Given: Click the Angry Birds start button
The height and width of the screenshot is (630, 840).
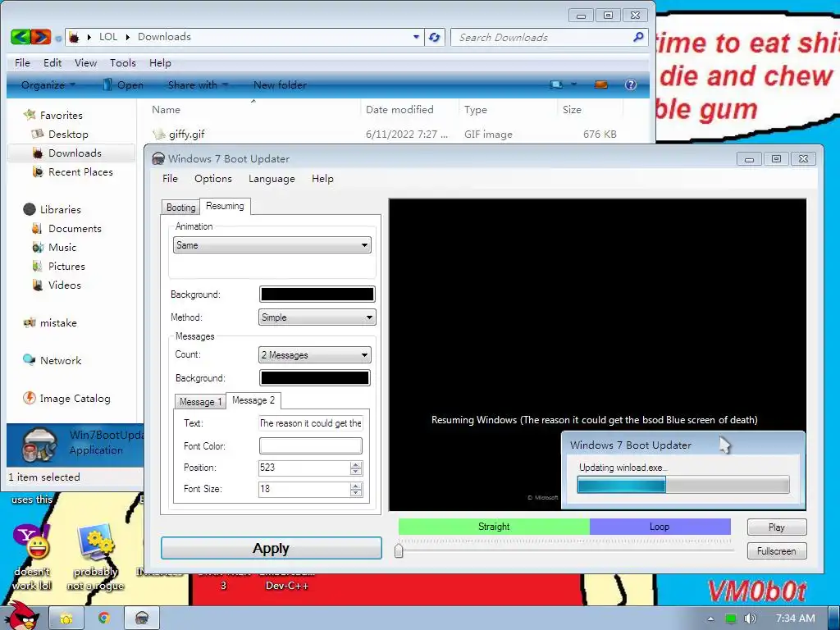Looking at the screenshot, I should pyautogui.click(x=22, y=616).
